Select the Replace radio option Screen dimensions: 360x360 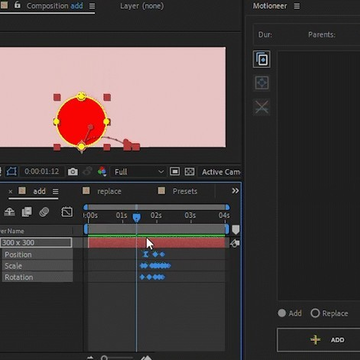click(x=329, y=313)
